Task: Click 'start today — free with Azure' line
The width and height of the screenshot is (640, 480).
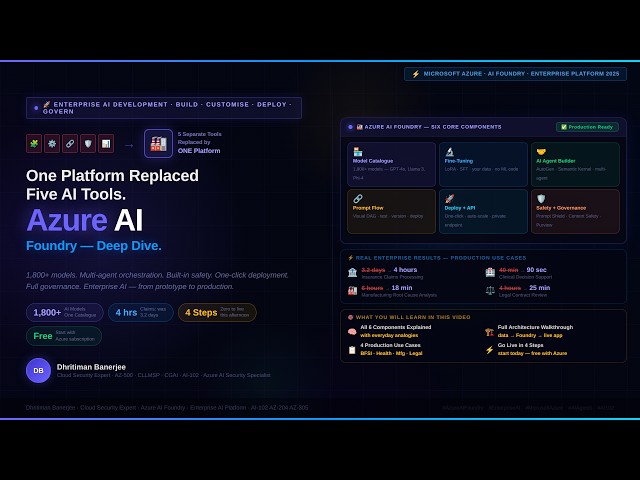Action: 532,353
